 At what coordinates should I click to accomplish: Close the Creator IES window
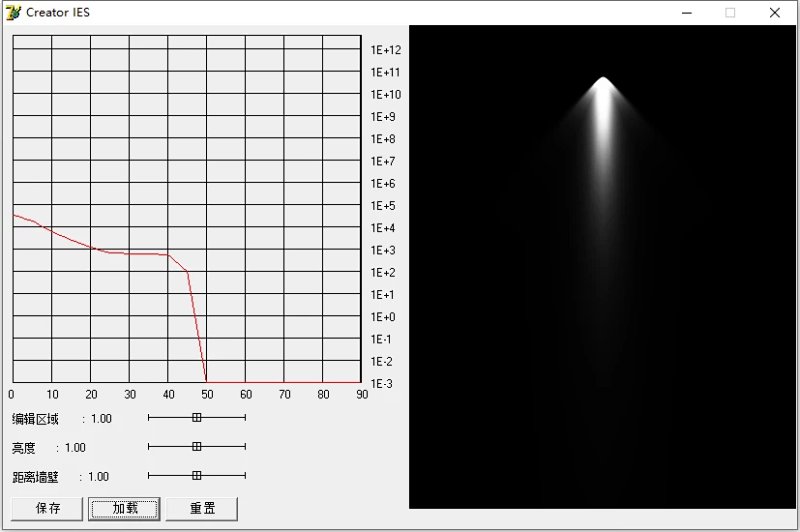[774, 13]
